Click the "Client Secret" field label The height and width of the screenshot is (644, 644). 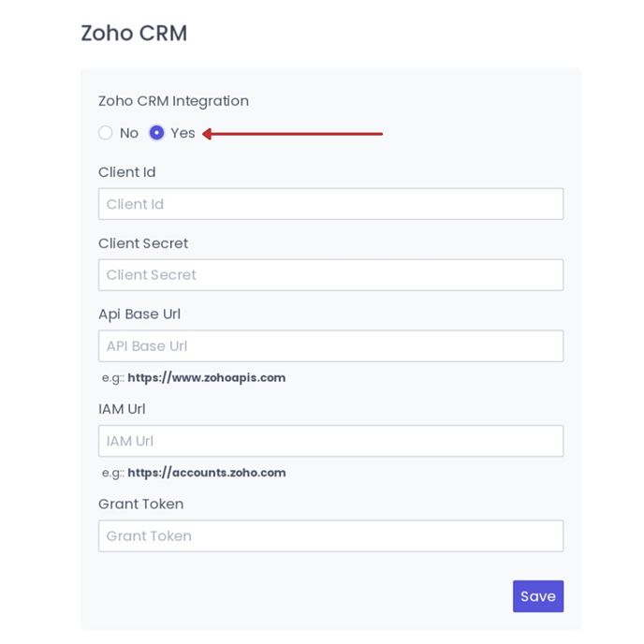coord(143,243)
